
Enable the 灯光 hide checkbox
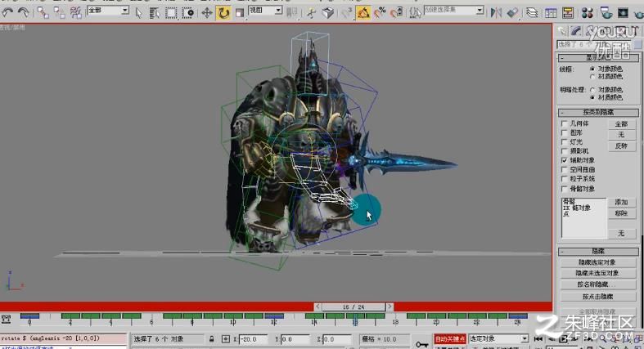(564, 142)
